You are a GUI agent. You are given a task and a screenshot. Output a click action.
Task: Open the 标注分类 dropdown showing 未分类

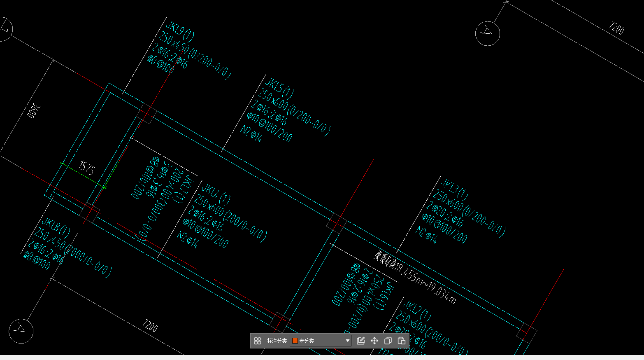click(321, 341)
